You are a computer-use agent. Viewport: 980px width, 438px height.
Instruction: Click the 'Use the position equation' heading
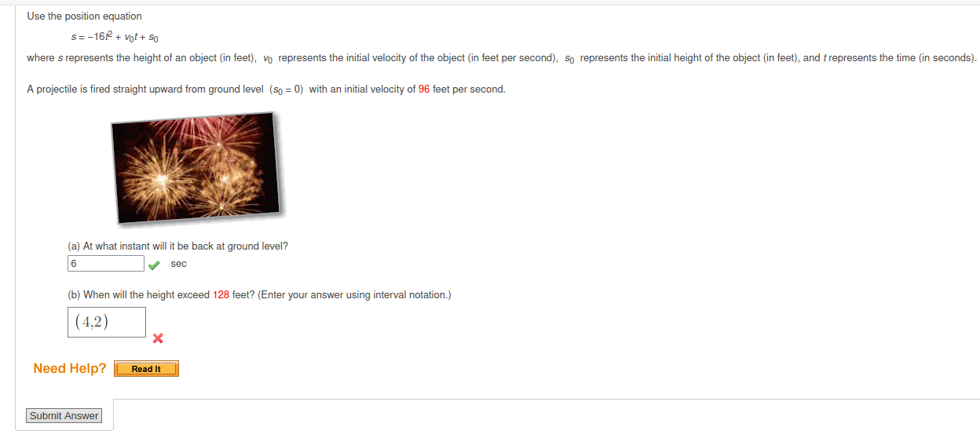click(x=84, y=16)
